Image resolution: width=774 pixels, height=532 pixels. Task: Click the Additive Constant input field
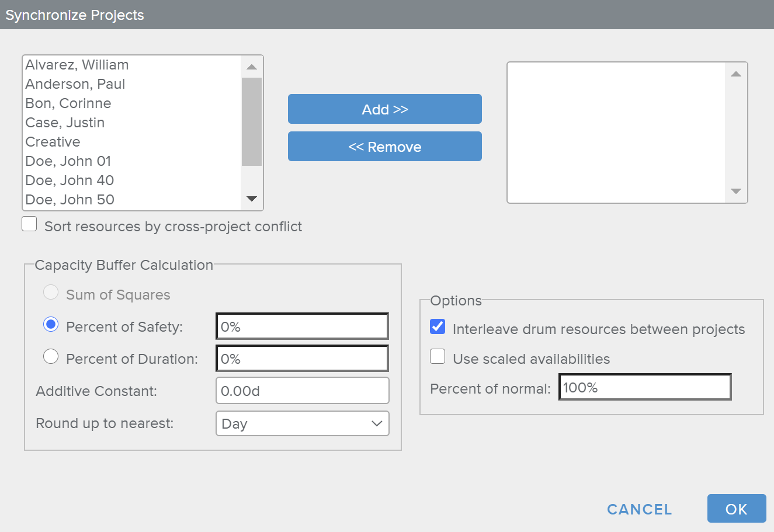(x=302, y=391)
